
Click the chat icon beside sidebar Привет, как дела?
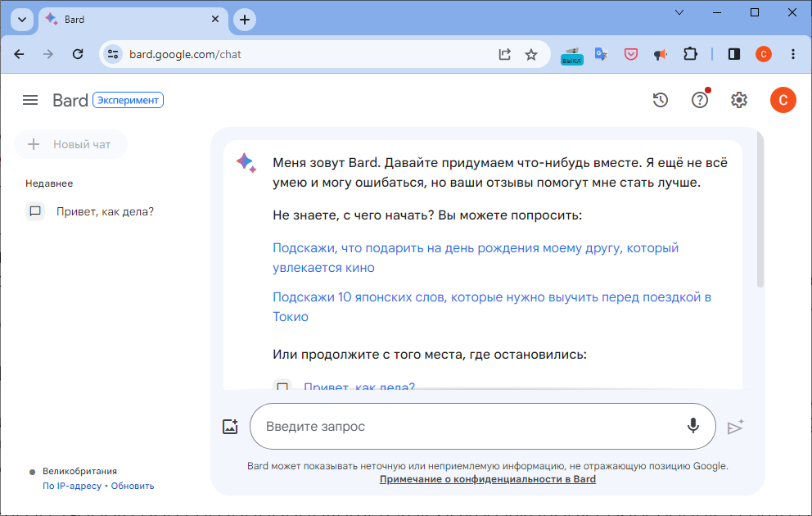pos(35,211)
